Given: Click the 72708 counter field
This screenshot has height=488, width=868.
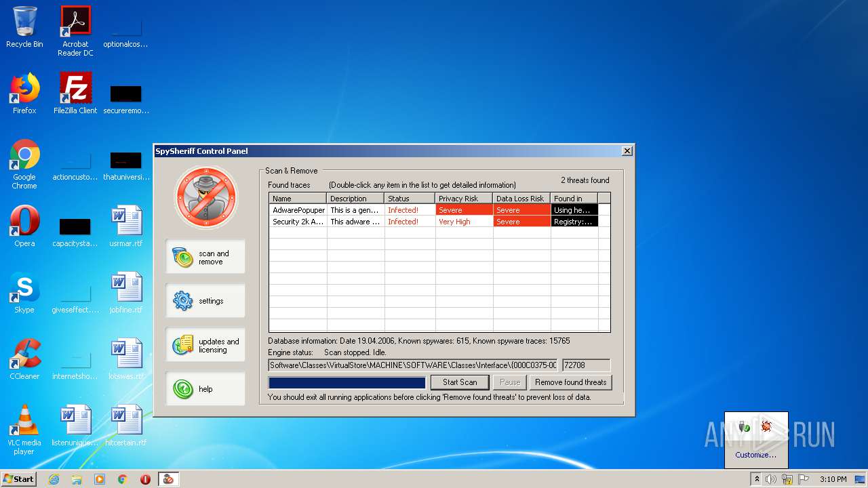Looking at the screenshot, I should pyautogui.click(x=587, y=365).
